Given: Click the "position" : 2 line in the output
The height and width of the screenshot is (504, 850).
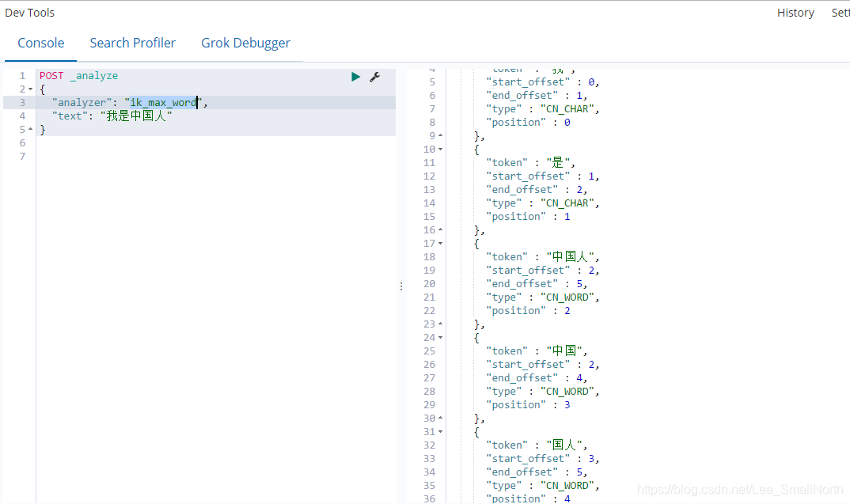Looking at the screenshot, I should coord(529,310).
